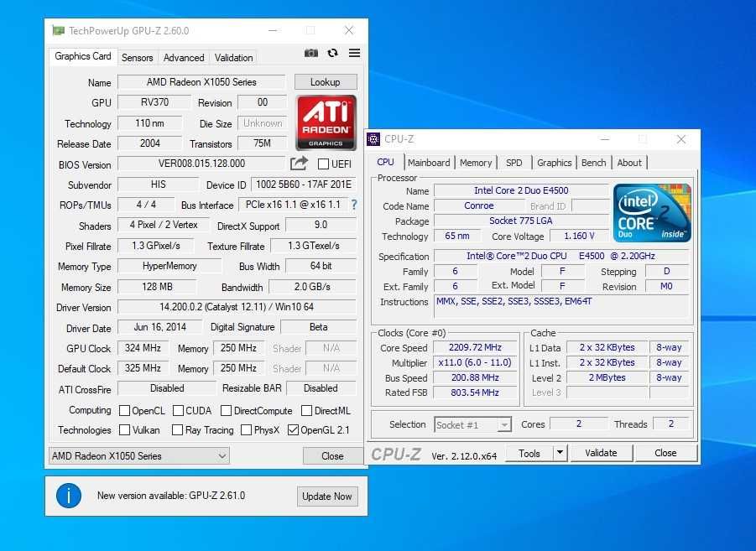The width and height of the screenshot is (756, 551).
Task: Open the AMD Radeon X1050 Series dropdown
Action: [138, 455]
